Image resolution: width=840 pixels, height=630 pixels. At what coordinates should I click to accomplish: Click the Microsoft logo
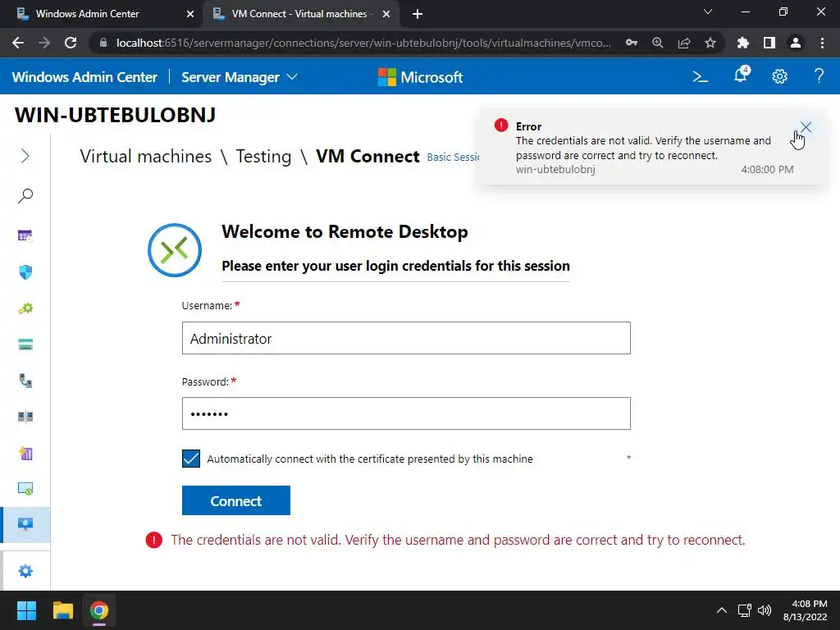tap(420, 77)
